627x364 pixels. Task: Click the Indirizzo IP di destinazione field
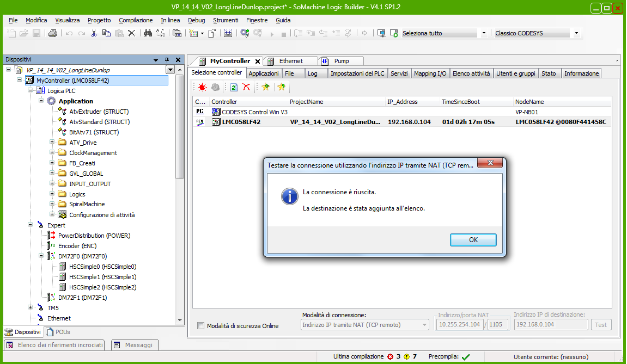551,324
